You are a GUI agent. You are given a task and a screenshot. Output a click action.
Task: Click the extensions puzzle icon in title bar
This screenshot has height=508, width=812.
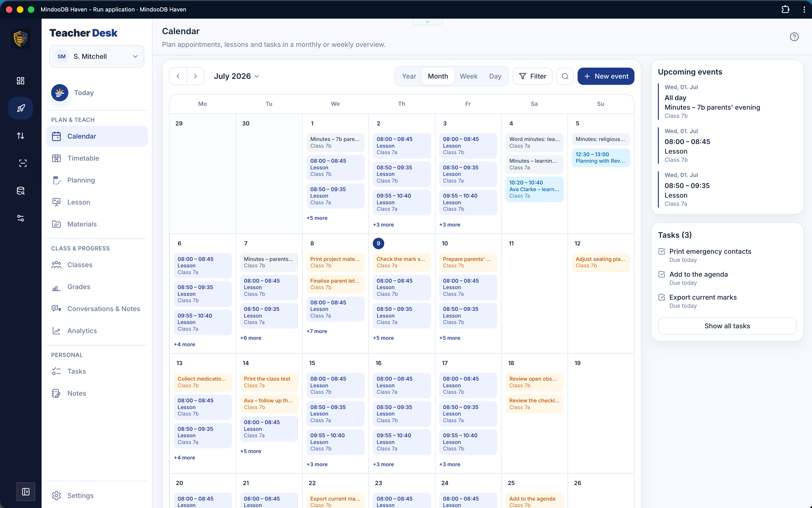[785, 9]
